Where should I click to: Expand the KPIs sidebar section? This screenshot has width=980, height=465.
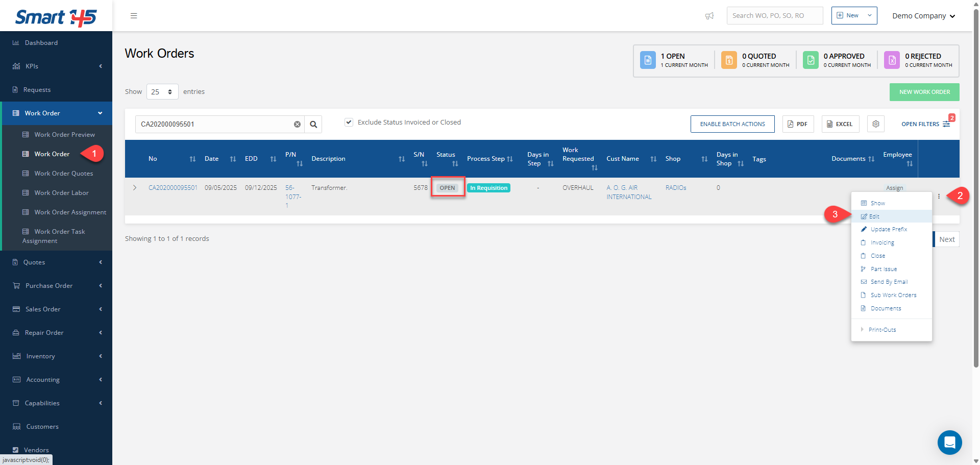coord(56,66)
